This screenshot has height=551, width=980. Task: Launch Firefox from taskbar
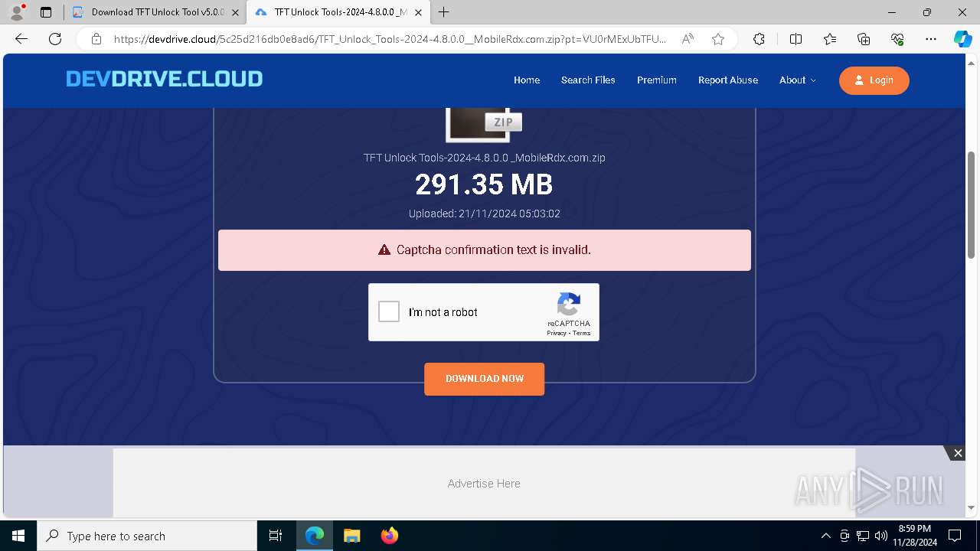(x=390, y=536)
